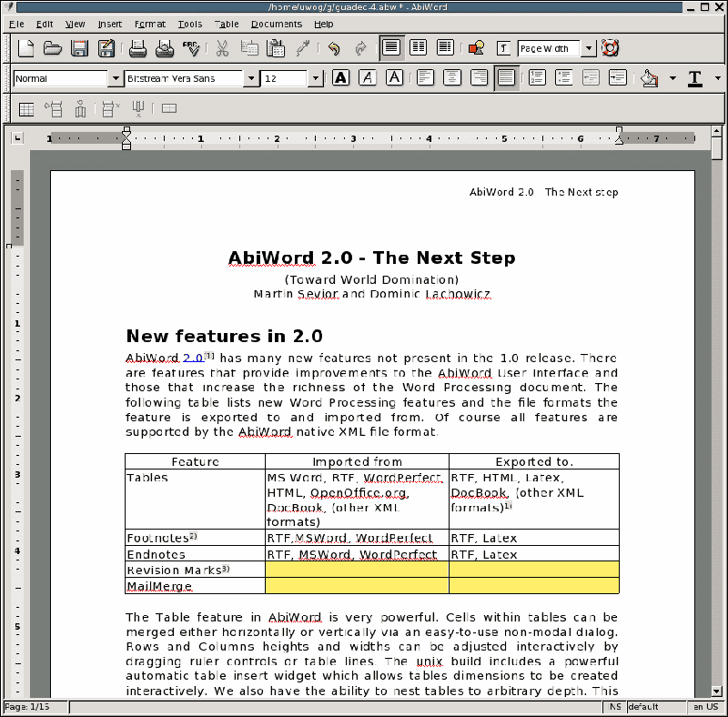This screenshot has height=717, width=728.
Task: Open the Format menu
Action: click(149, 25)
